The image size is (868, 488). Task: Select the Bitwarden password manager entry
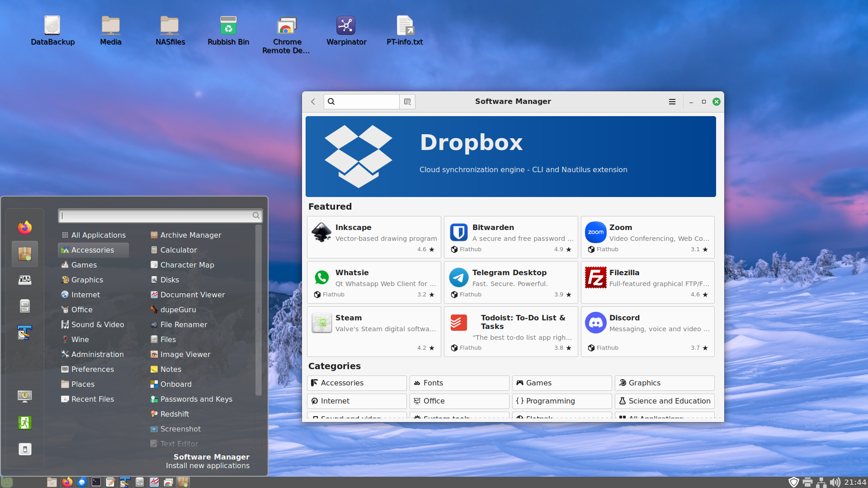510,237
